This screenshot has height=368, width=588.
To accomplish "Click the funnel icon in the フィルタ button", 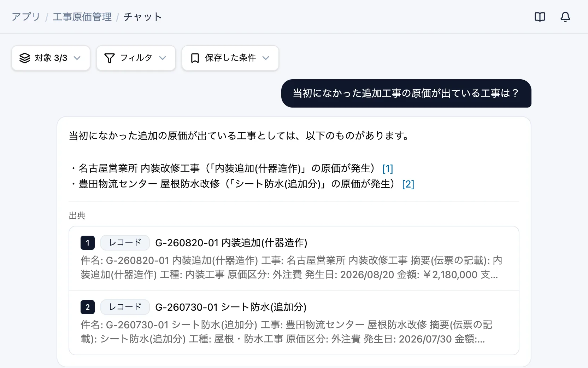I will pos(110,58).
